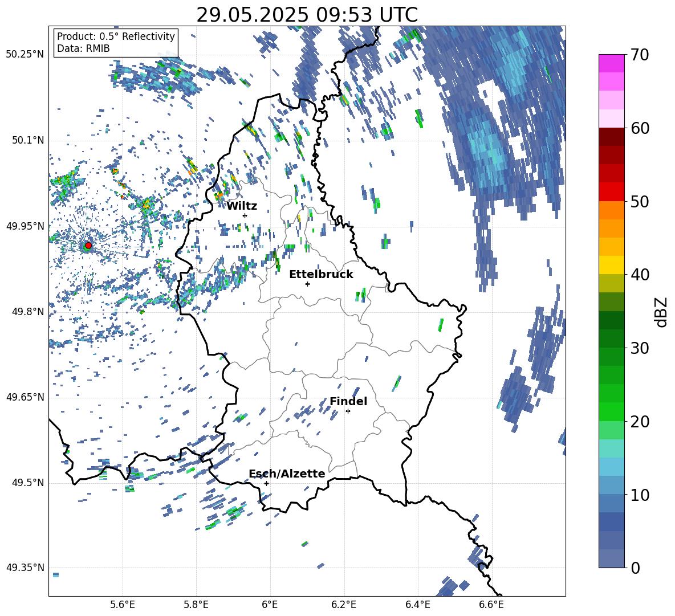Click the Esch/Alzette city label
Image resolution: width=675 pixels, height=616 pixels.
click(x=287, y=474)
